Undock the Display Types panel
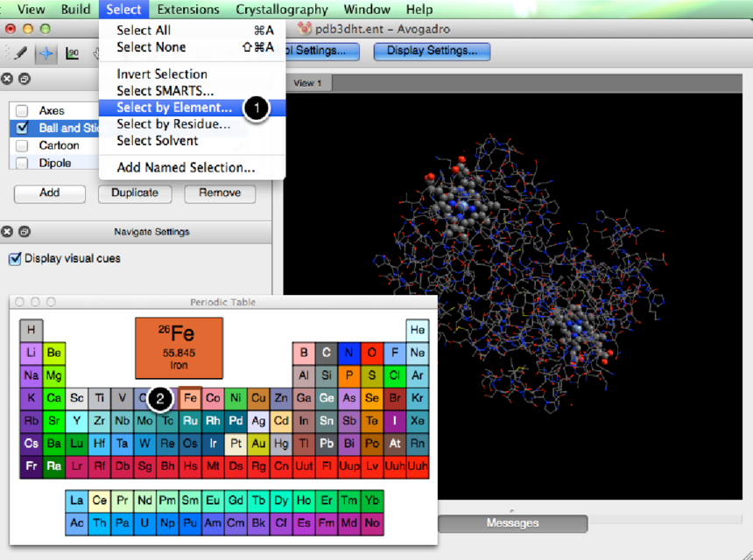The height and width of the screenshot is (560, 753). [x=25, y=79]
